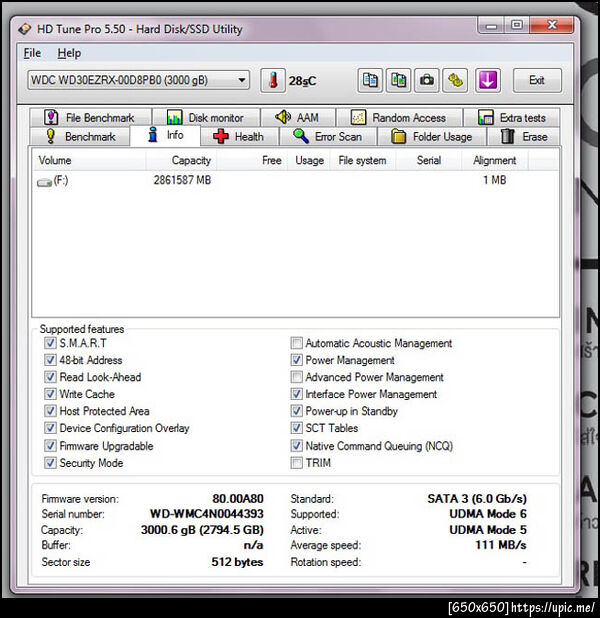Click the UDMA Mode 5 active value
The width and height of the screenshot is (600, 618).
point(488,530)
